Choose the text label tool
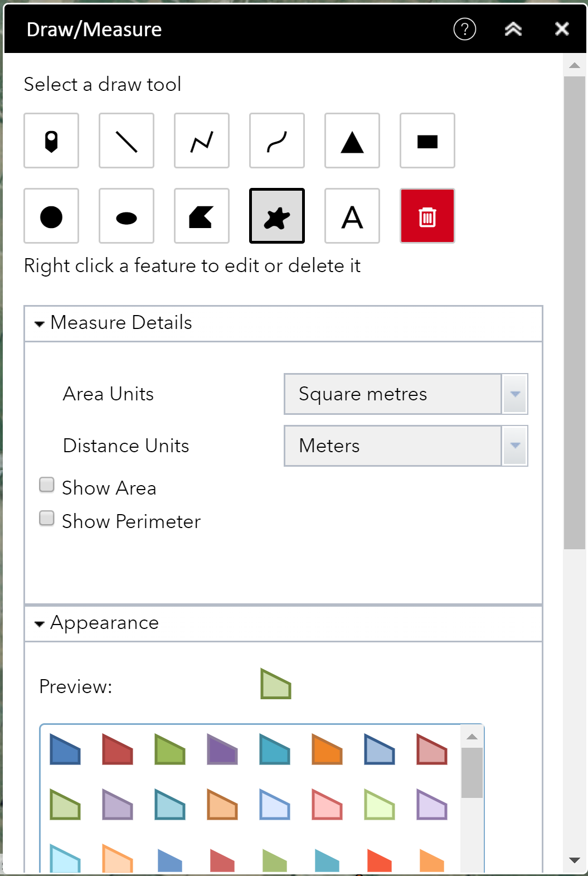The image size is (588, 876). [x=352, y=216]
